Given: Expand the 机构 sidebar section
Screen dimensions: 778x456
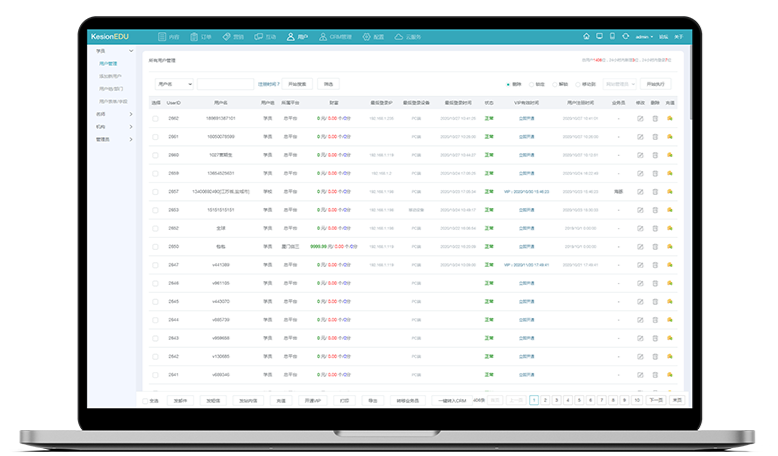Looking at the screenshot, I should pyautogui.click(x=111, y=127).
